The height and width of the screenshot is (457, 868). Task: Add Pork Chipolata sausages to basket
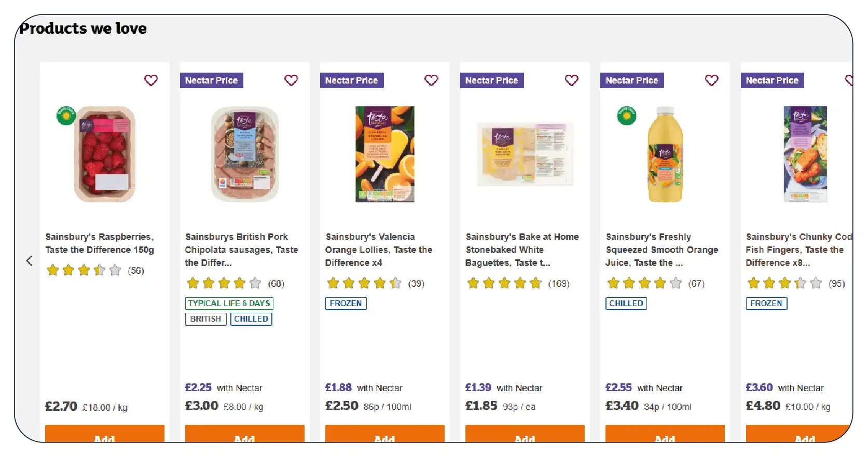pyautogui.click(x=245, y=435)
